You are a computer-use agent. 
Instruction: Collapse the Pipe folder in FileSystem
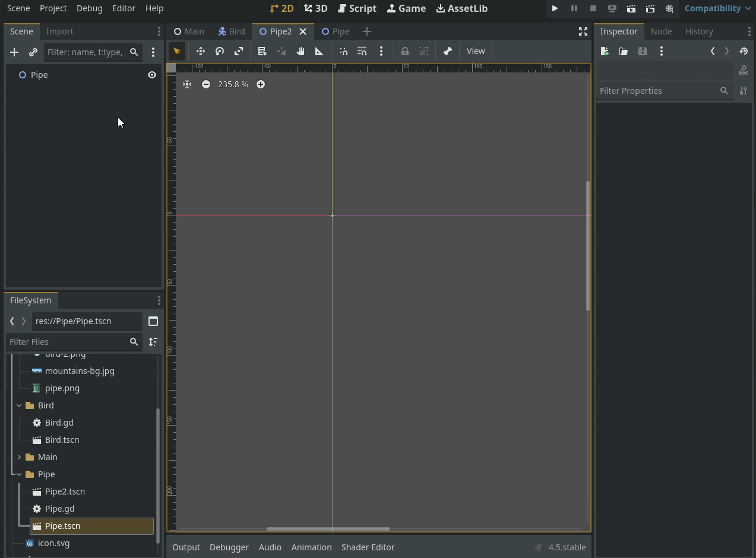[19, 474]
